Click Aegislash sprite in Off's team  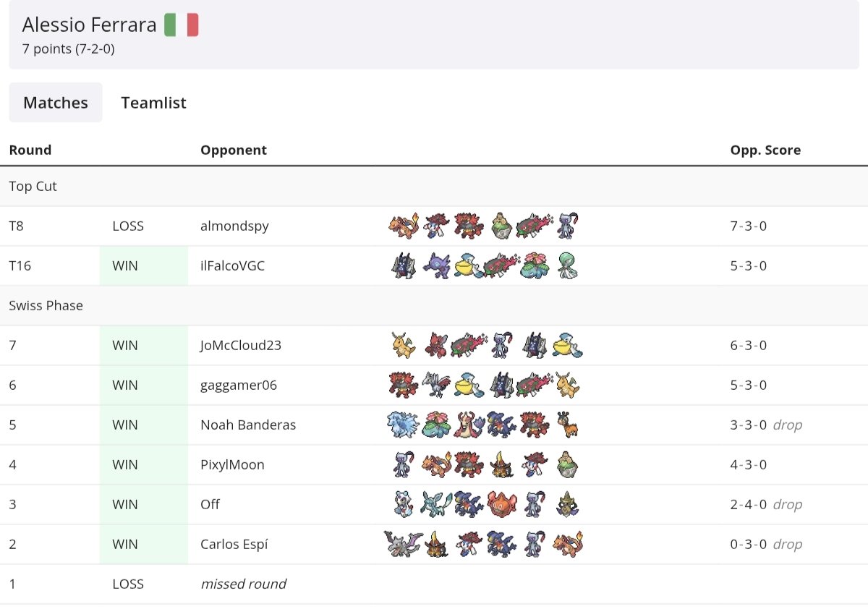[567, 505]
